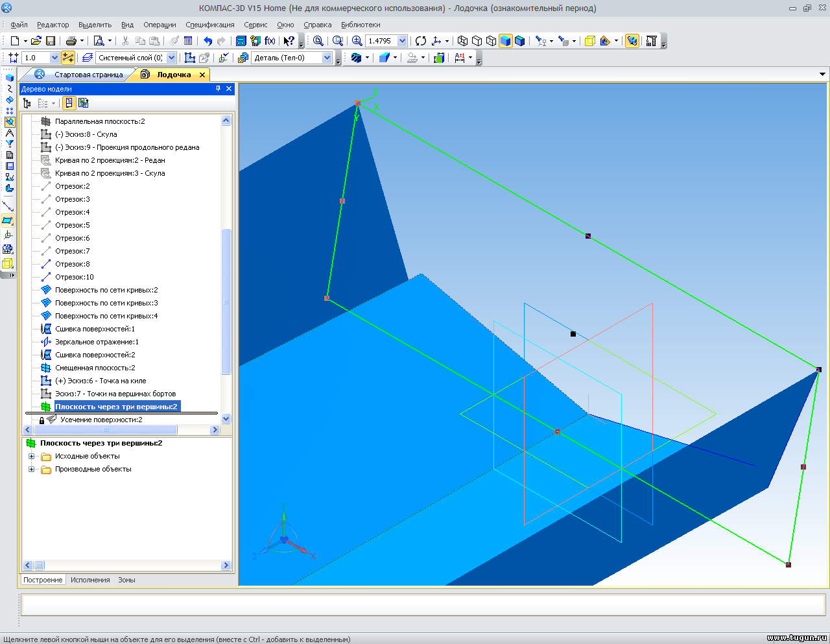Select Параллельная плоскость:2 tree item
This screenshot has height=644, width=830.
point(100,121)
